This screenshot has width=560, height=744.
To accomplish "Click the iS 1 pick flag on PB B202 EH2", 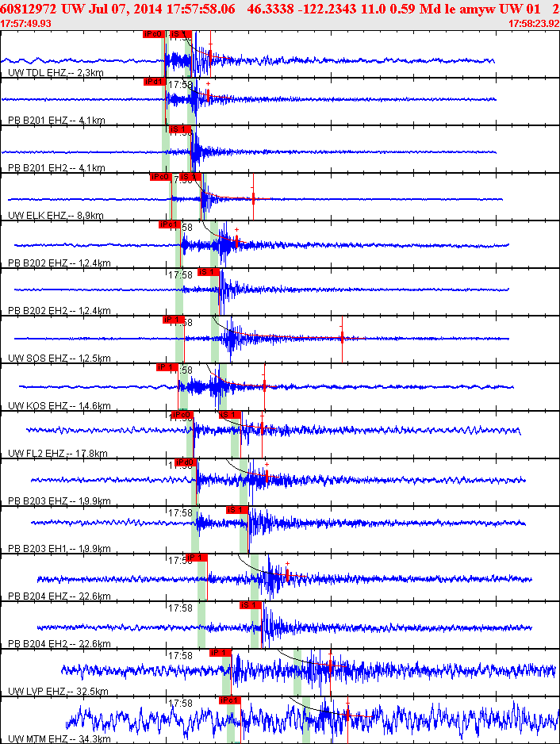I will [x=209, y=272].
